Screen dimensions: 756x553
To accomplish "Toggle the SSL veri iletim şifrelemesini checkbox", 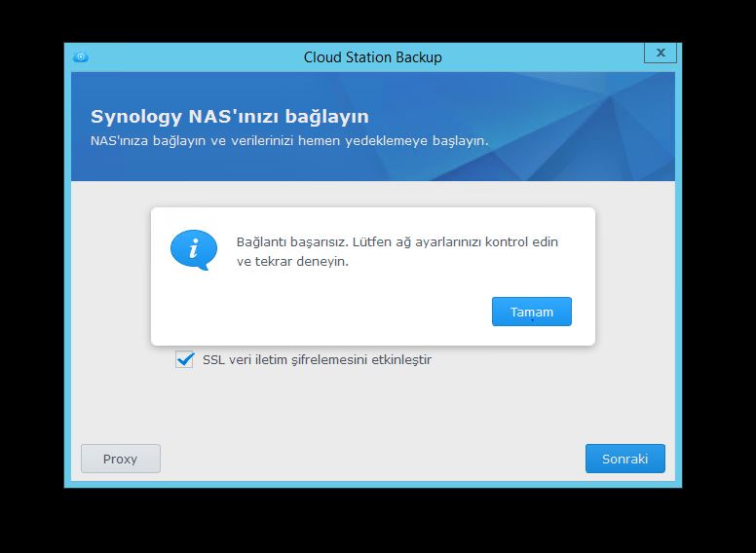I will 184,359.
